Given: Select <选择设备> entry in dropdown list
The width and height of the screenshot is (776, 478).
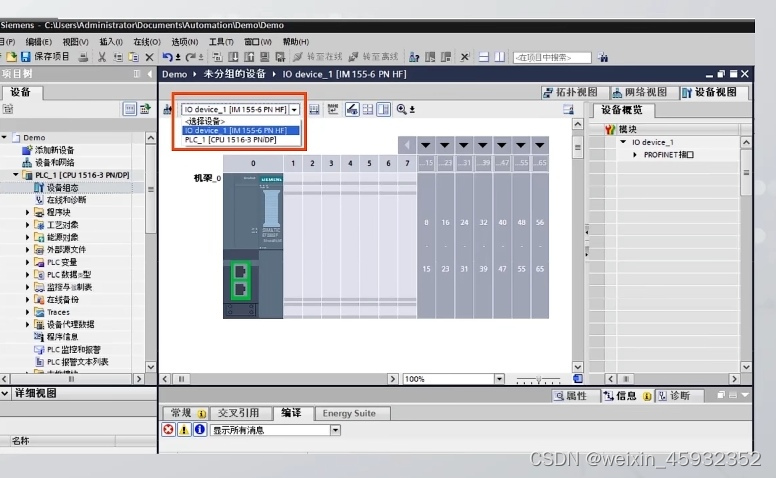Looking at the screenshot, I should pyautogui.click(x=242, y=121).
